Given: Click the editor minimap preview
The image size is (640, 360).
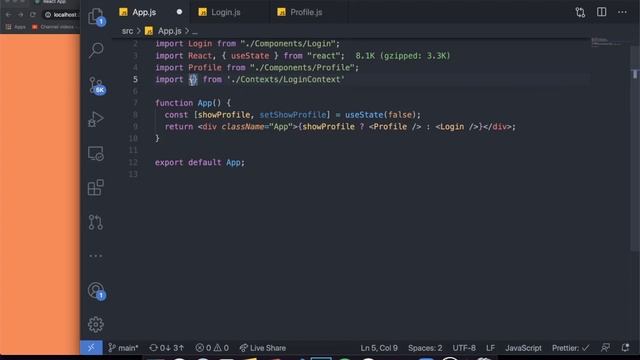Looking at the screenshot, I should coord(607,42).
